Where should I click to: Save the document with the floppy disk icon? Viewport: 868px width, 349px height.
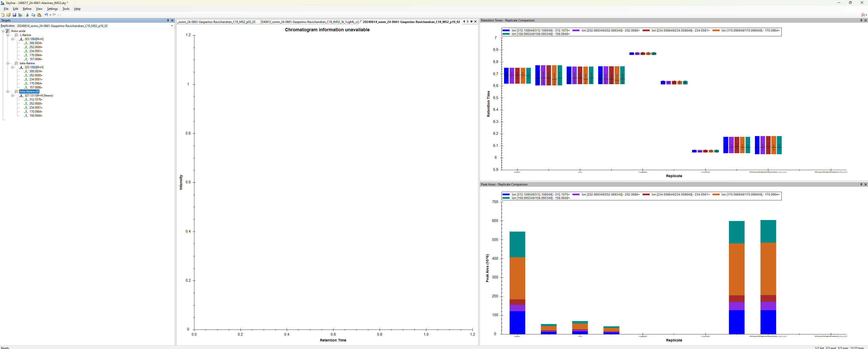(14, 15)
